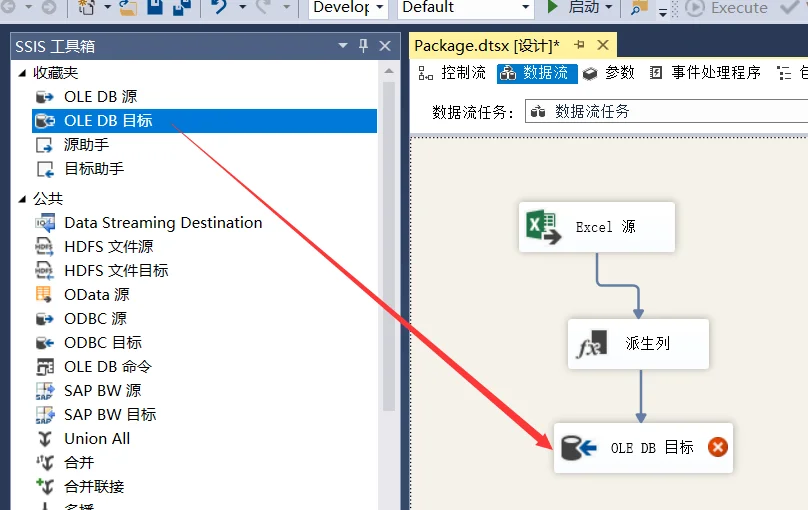Switch to the 事件处理程序 tab
The height and width of the screenshot is (510, 808).
point(705,73)
